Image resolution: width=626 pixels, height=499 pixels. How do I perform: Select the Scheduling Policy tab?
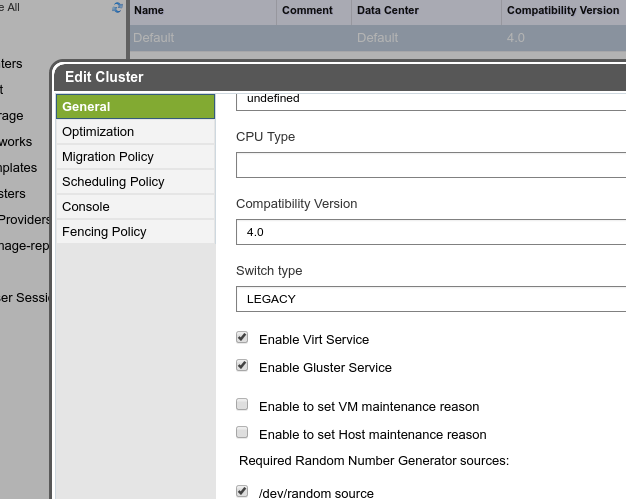(135, 182)
